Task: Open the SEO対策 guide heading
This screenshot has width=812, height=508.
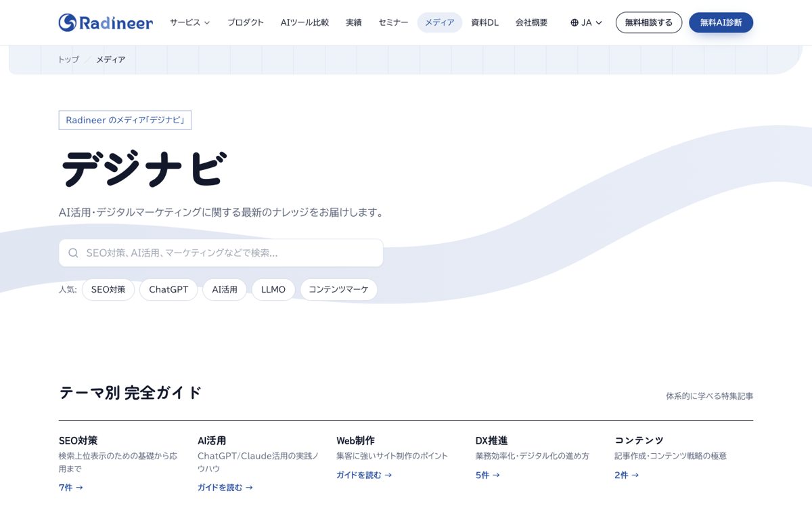Action: [x=78, y=440]
